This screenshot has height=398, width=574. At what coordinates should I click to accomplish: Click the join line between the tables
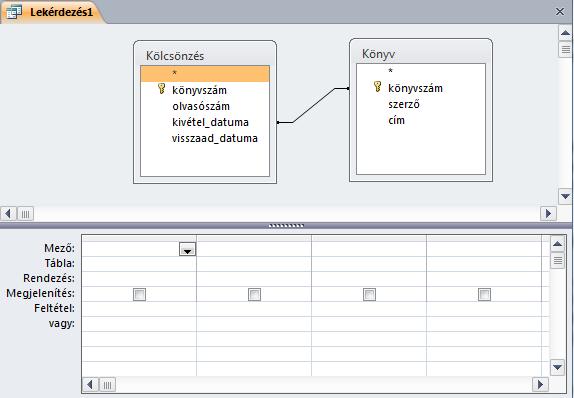[313, 105]
